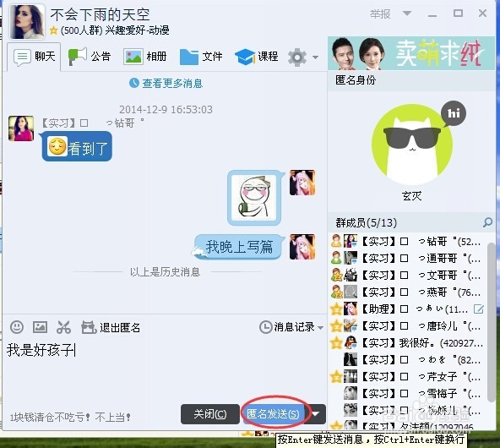Click 退出匿名 text button

coord(120,327)
